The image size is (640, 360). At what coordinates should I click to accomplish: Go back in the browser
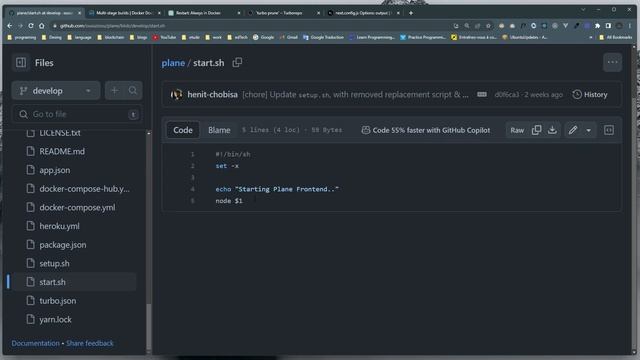click(10, 26)
